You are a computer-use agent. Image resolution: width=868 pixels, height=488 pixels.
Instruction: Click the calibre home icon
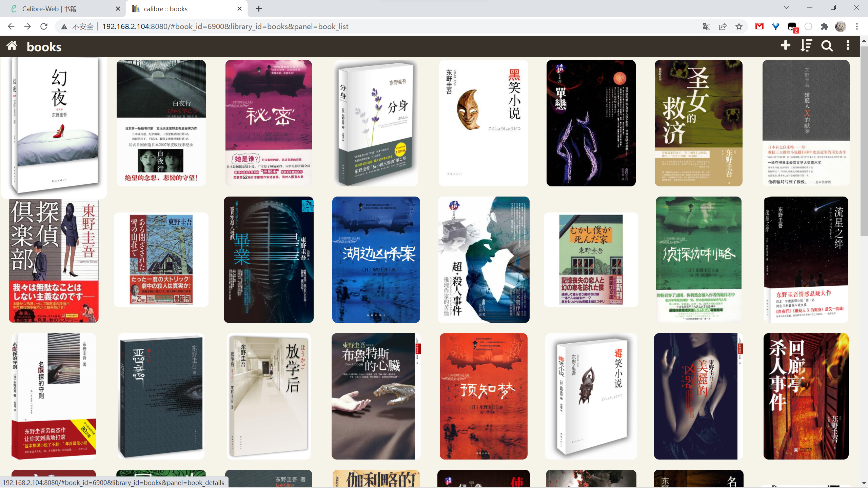coord(12,46)
